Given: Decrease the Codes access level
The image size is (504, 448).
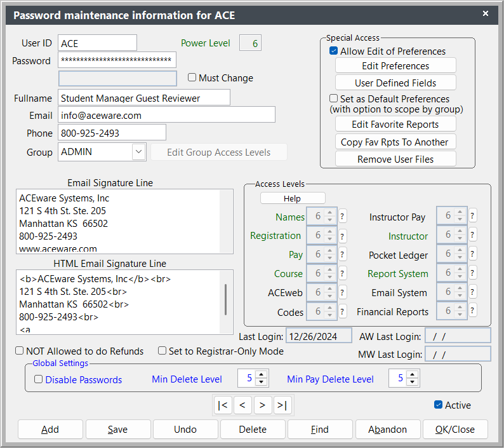Looking at the screenshot, I should 330,315.
